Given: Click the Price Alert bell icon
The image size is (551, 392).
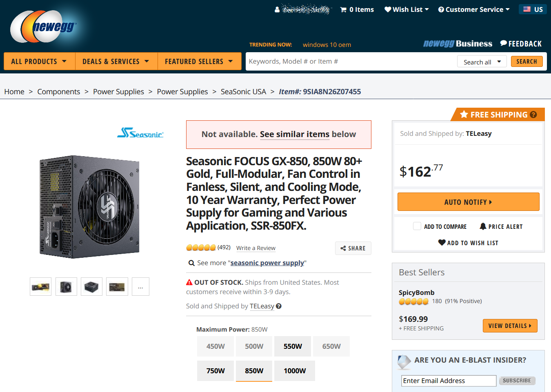Looking at the screenshot, I should [483, 226].
